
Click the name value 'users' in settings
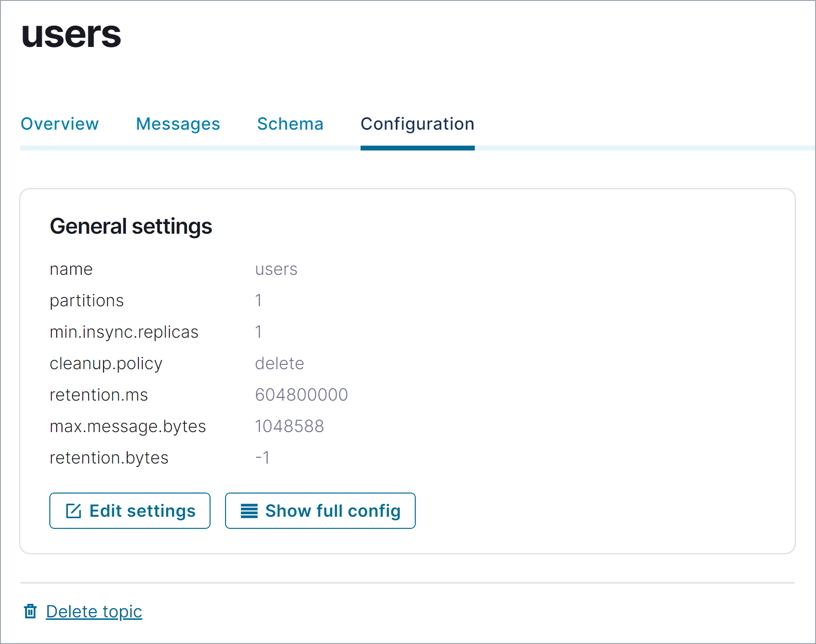(x=276, y=269)
